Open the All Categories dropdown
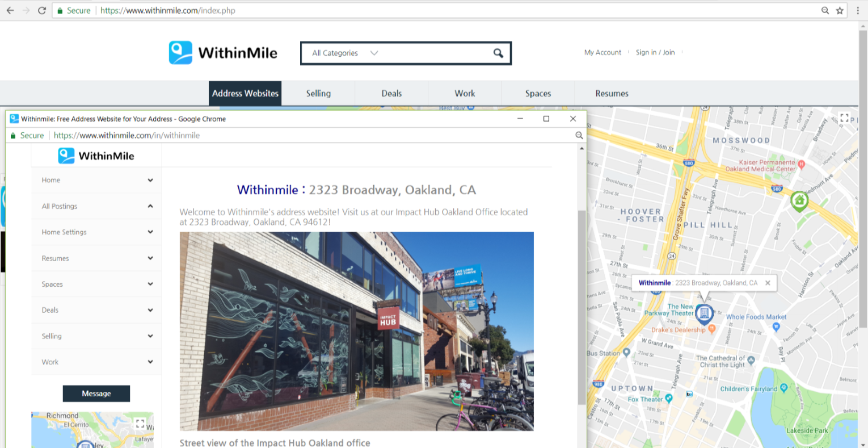The image size is (868, 448). pyautogui.click(x=345, y=53)
